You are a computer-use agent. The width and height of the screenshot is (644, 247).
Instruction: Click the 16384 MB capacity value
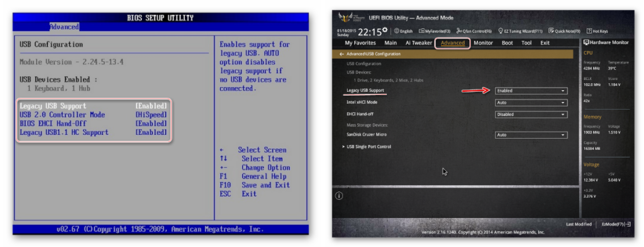(x=592, y=149)
